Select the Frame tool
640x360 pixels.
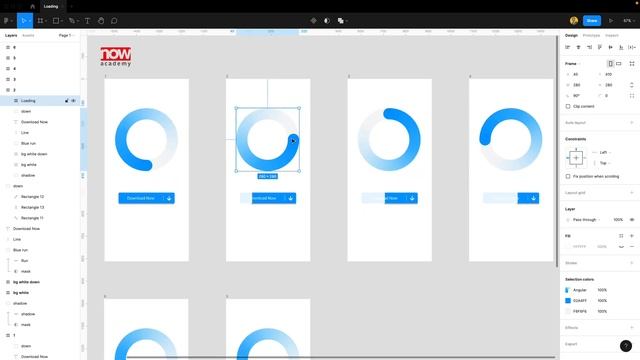coord(40,20)
